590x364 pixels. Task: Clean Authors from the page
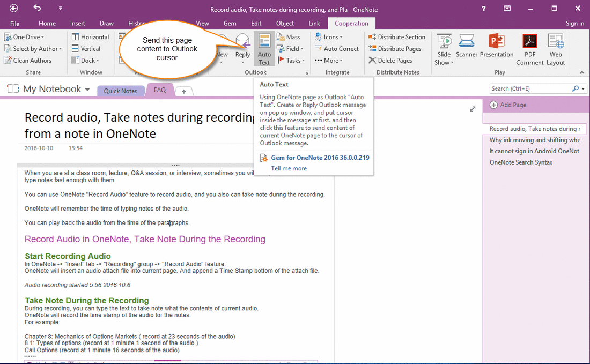click(x=27, y=60)
